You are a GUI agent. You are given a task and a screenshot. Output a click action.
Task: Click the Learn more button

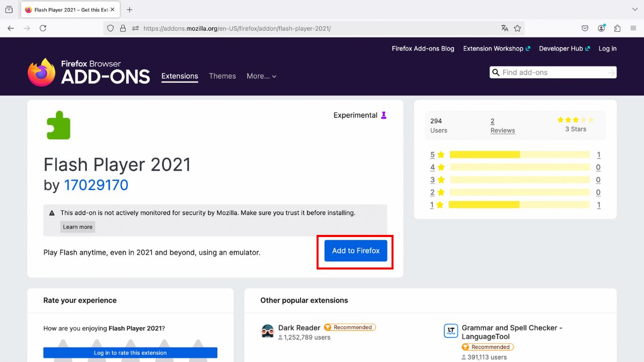78,227
